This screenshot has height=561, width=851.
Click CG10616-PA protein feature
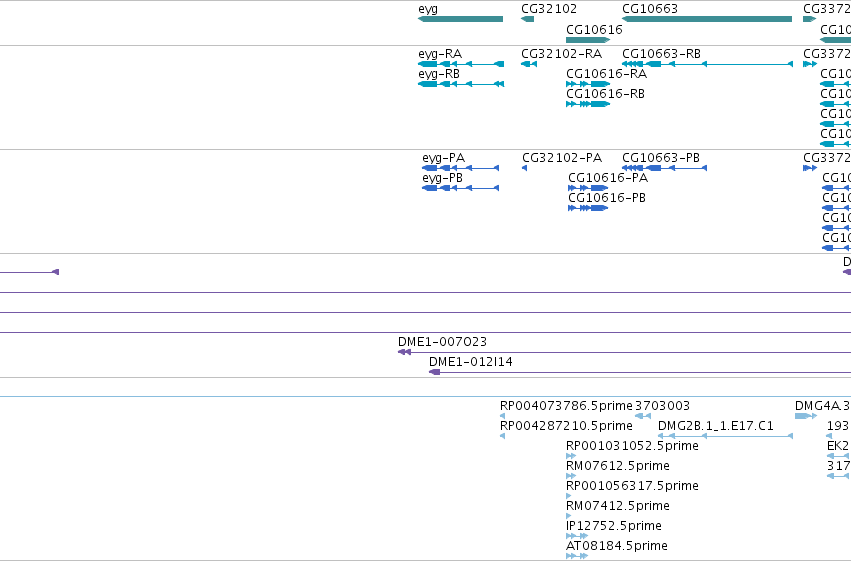588,188
